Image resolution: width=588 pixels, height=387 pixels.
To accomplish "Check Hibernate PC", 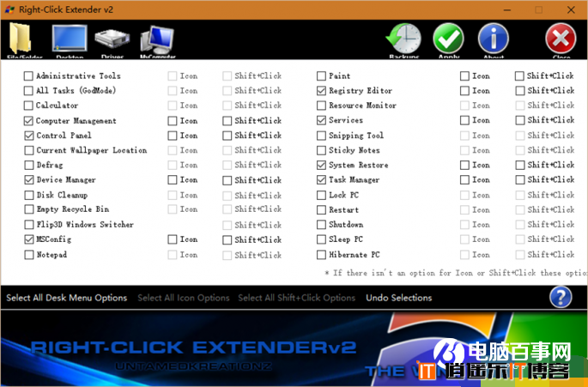I will 321,255.
